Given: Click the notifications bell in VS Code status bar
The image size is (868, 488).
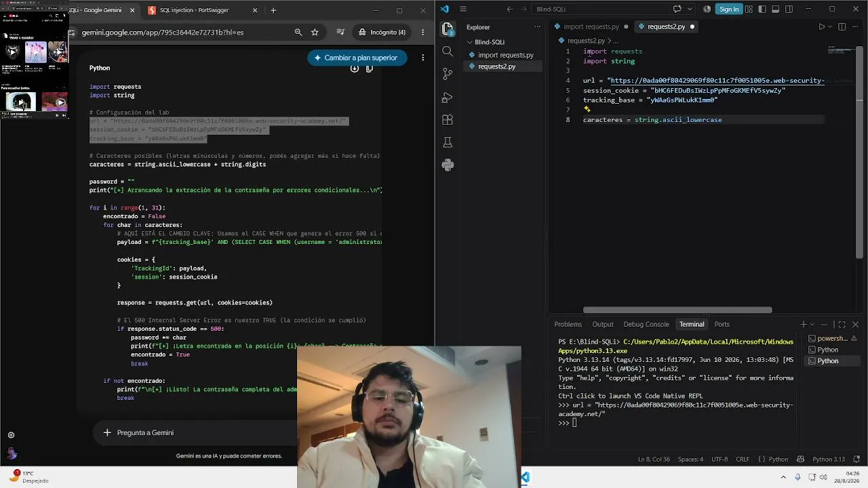Looking at the screenshot, I should point(856,460).
